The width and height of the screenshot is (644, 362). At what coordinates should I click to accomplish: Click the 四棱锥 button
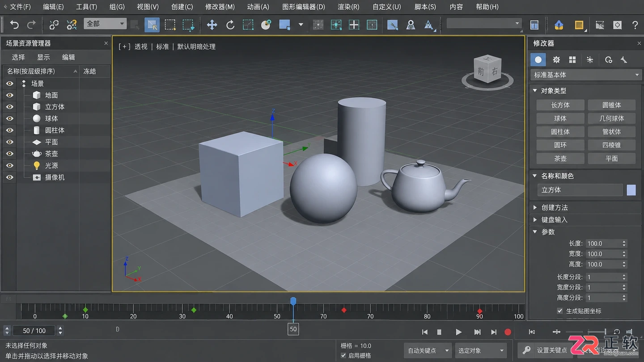[x=612, y=145]
